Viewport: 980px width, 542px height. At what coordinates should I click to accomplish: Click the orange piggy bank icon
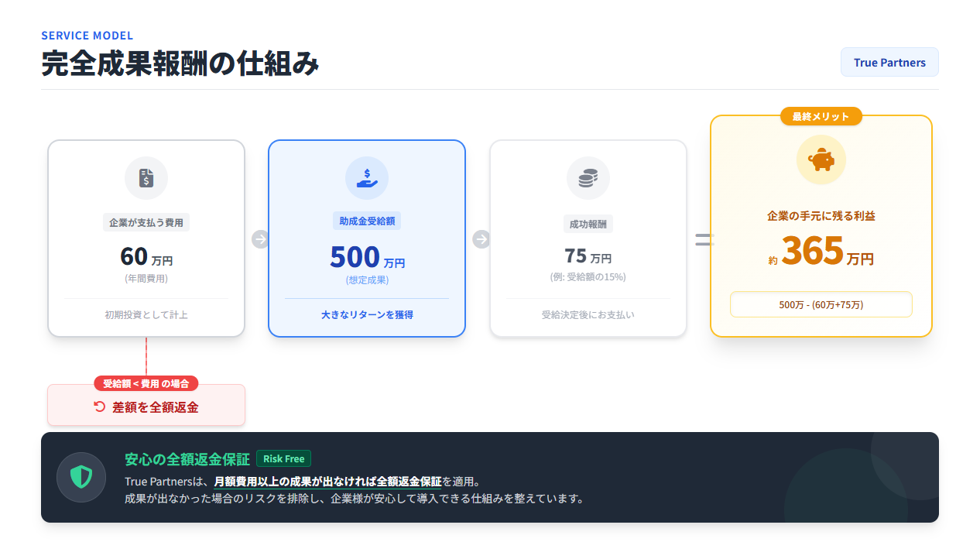(x=821, y=160)
